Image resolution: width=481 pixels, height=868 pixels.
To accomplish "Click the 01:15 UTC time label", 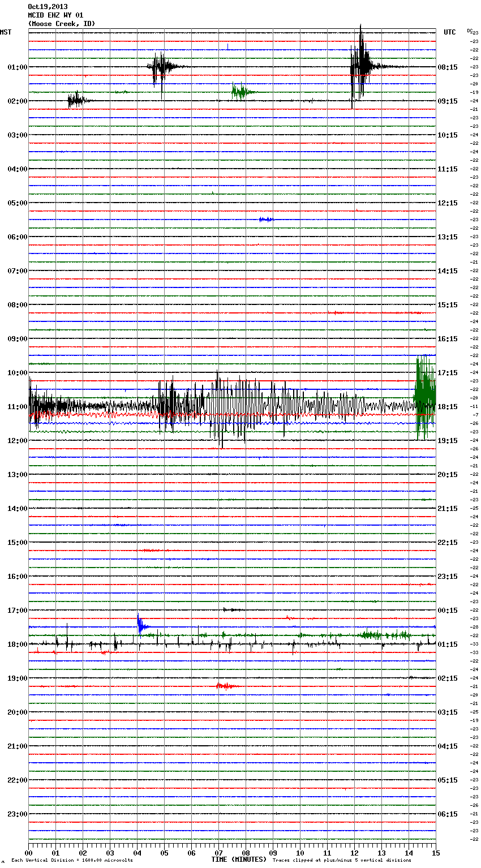I will (x=448, y=644).
